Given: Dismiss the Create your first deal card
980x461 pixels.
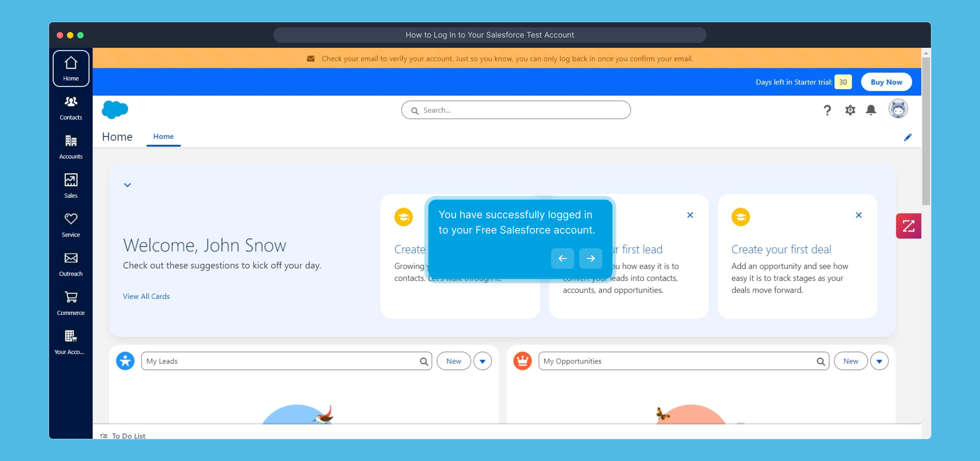Looking at the screenshot, I should pyautogui.click(x=858, y=215).
